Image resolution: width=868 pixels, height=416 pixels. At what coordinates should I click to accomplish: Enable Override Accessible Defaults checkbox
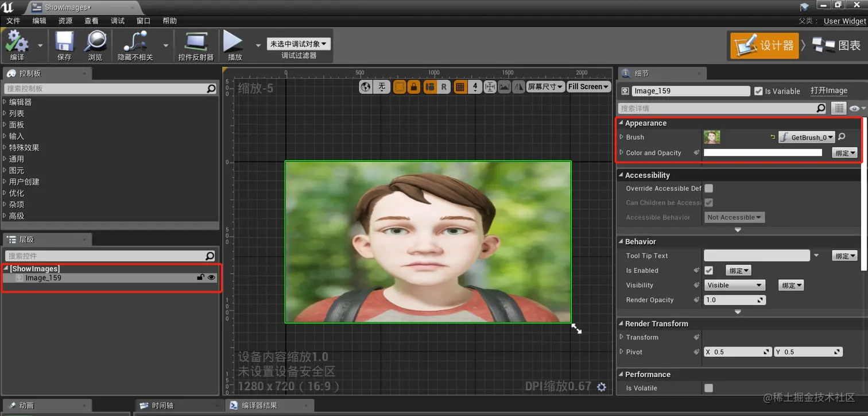[708, 188]
